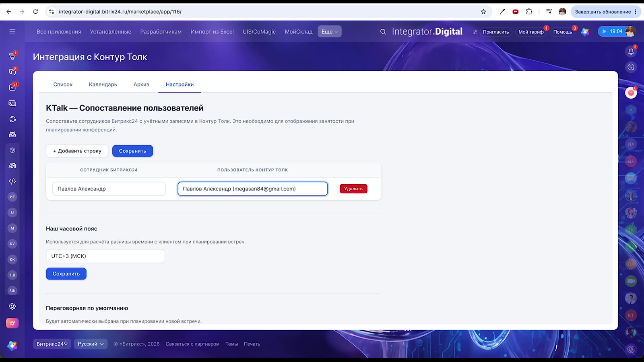
Task: Open the feed icon with badge 1
Action: pos(12,56)
